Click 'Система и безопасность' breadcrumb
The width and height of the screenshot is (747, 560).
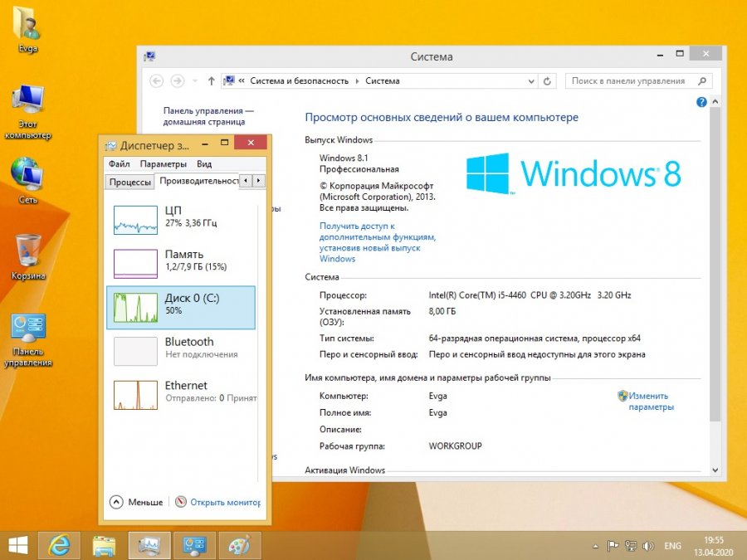tap(299, 81)
